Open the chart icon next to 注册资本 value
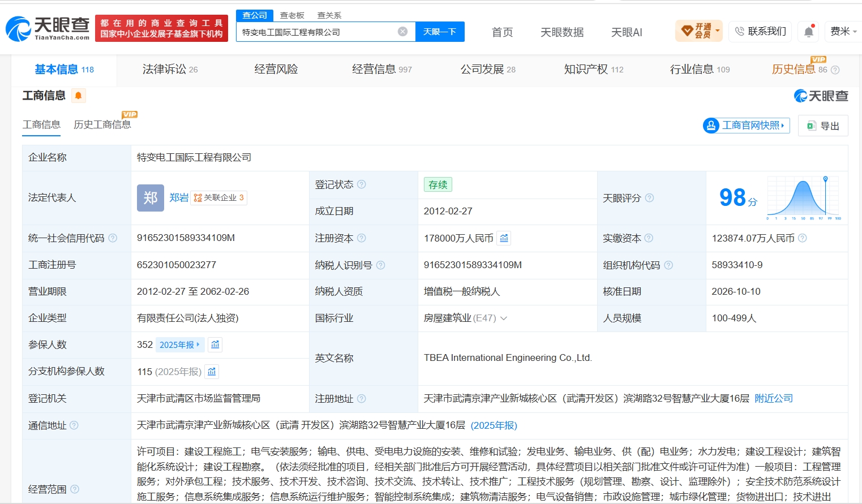This screenshot has height=504, width=862. 504,238
